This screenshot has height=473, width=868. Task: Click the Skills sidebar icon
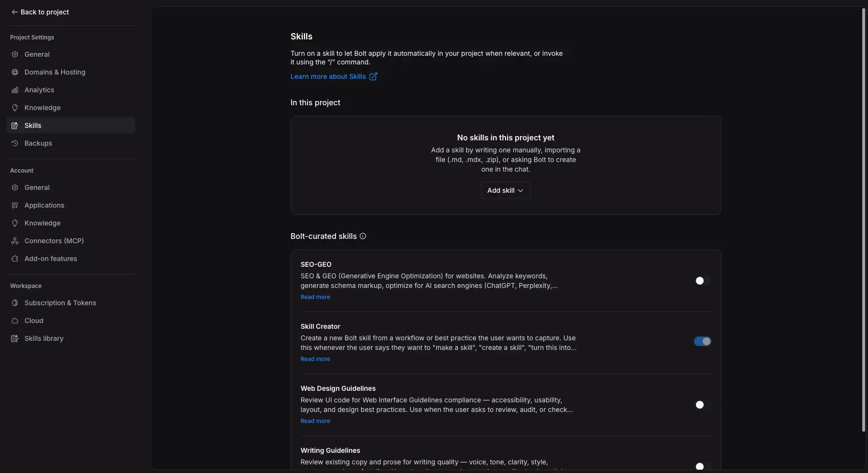pos(15,125)
